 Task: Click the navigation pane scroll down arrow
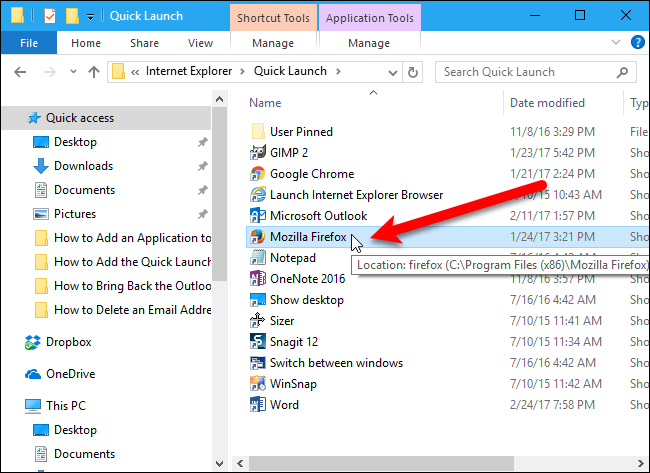(x=220, y=463)
